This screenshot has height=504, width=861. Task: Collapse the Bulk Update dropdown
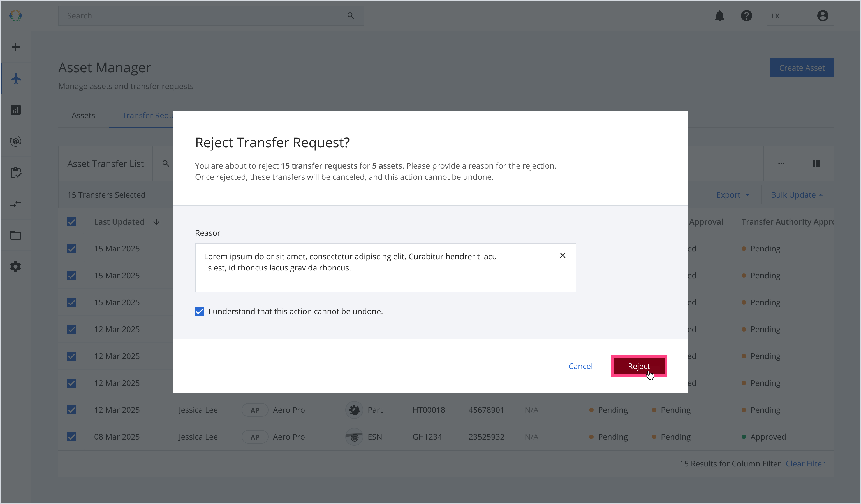tap(797, 195)
